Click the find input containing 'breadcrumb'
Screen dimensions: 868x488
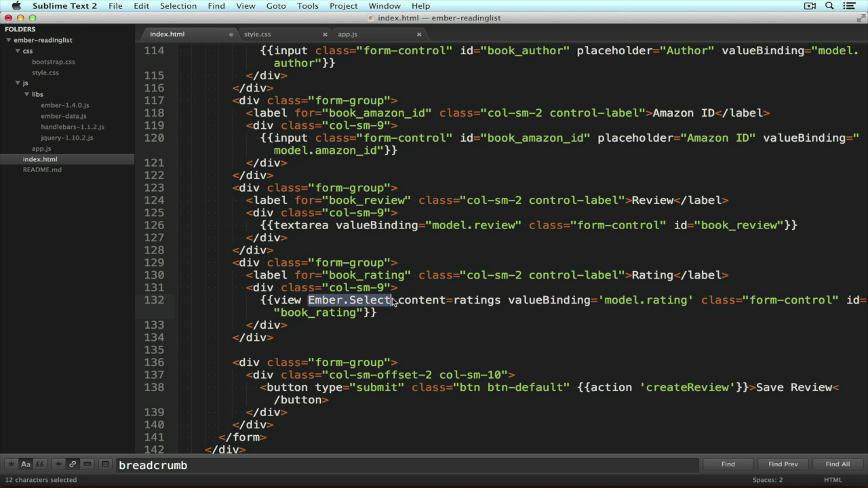click(x=407, y=465)
